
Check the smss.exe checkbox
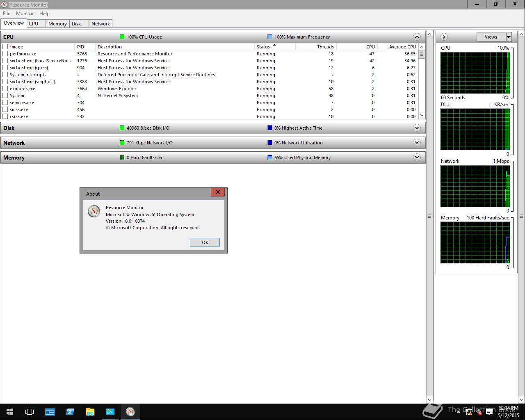pyautogui.click(x=5, y=110)
